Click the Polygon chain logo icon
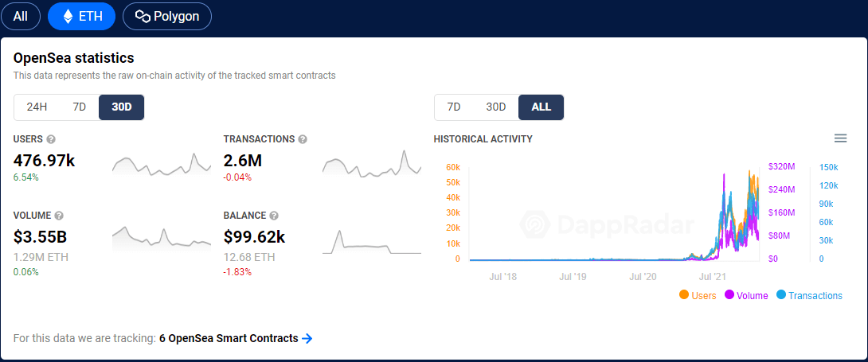The image size is (868, 362). coord(143,16)
